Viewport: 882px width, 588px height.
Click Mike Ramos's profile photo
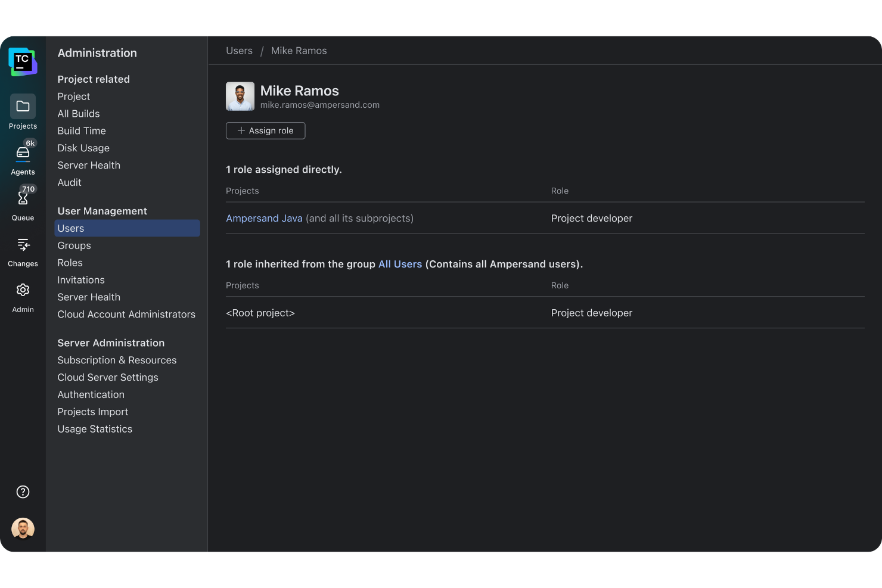tap(240, 96)
